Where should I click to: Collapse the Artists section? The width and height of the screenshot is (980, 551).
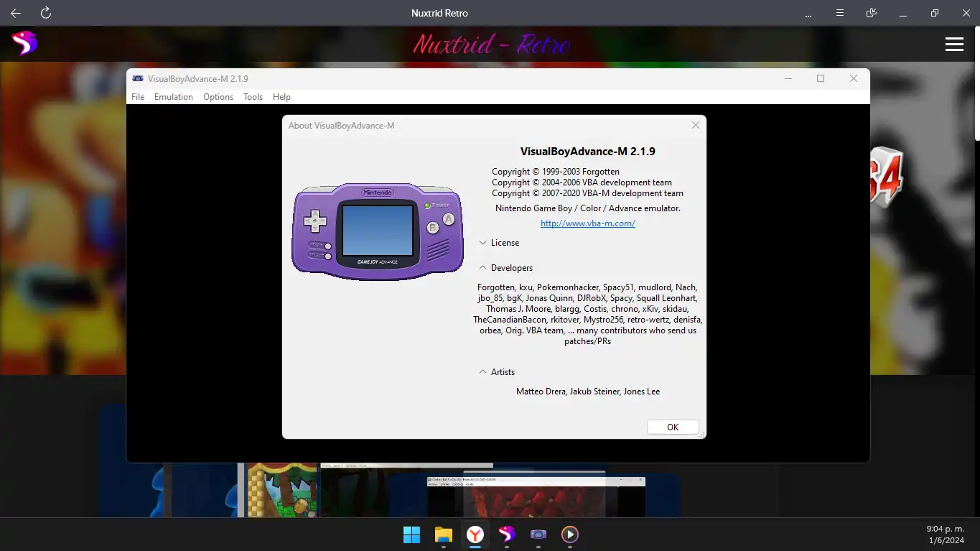(497, 372)
